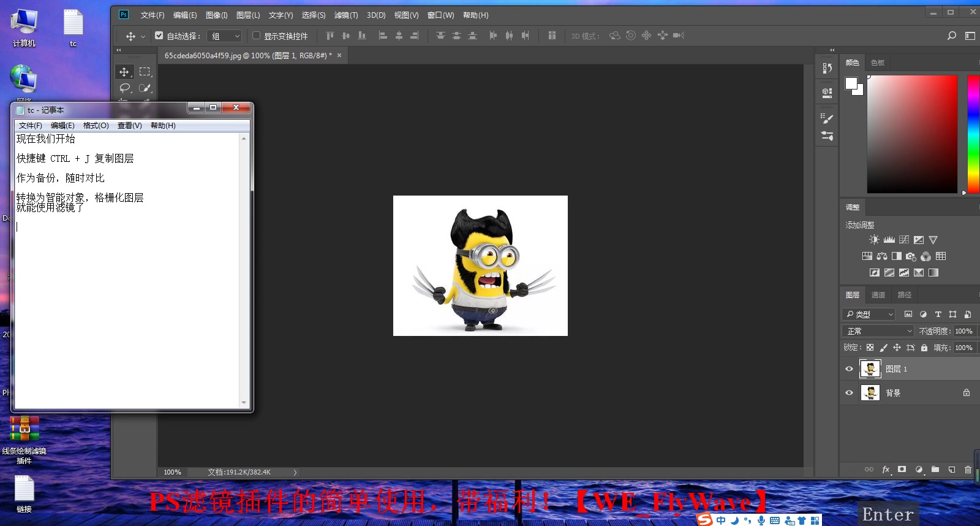The width and height of the screenshot is (980, 526).
Task: Add a Brightness/Contrast adjustment
Action: tap(874, 240)
